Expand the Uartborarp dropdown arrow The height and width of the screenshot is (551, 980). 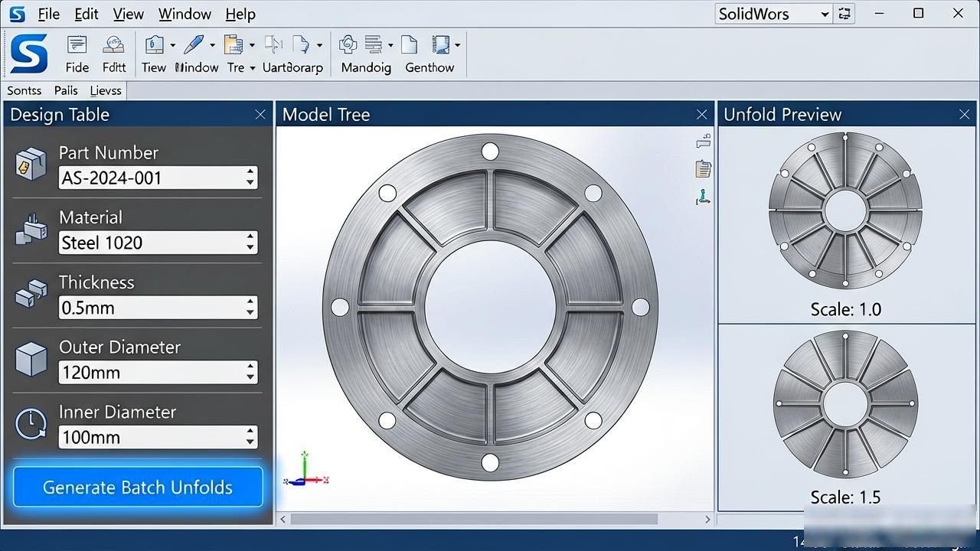click(x=319, y=45)
